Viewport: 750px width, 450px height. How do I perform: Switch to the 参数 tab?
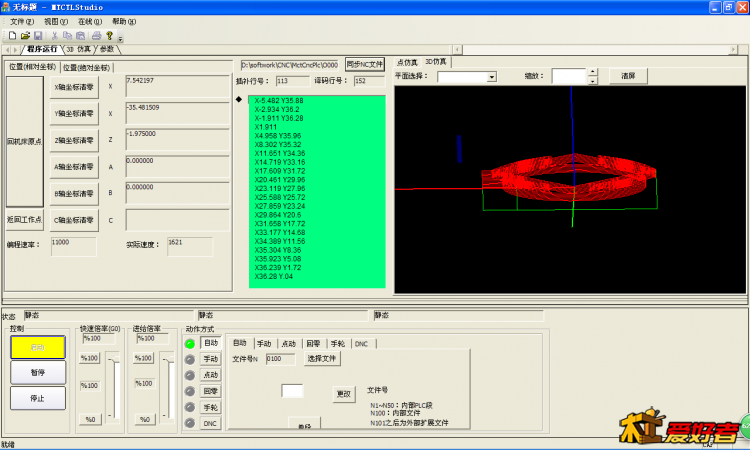(107, 49)
